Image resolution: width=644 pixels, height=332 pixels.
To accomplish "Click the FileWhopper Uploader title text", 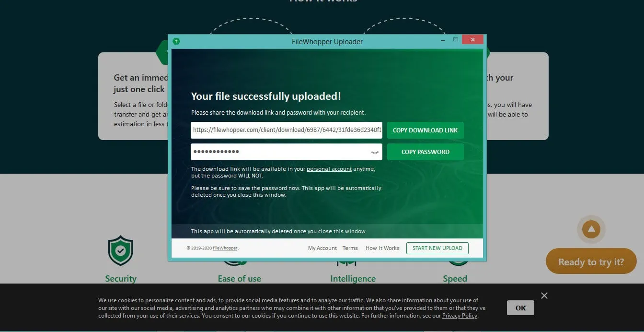I will (x=327, y=41).
